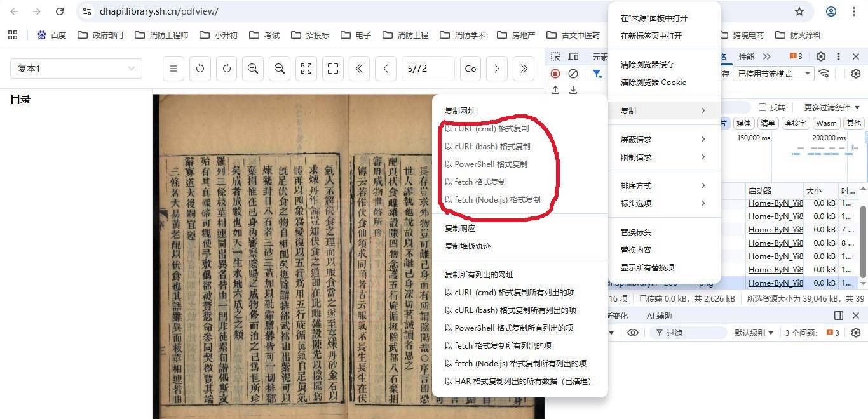
Task: Toggle the 其他 type filter
Action: pyautogui.click(x=853, y=123)
